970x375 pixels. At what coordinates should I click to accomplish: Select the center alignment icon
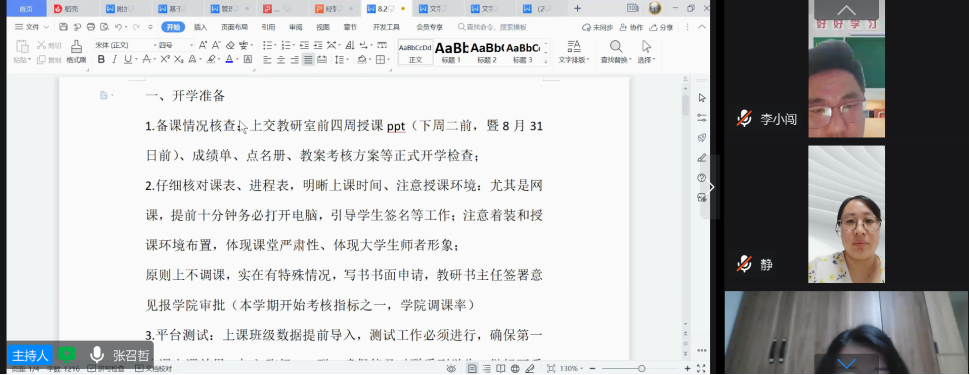[281, 59]
